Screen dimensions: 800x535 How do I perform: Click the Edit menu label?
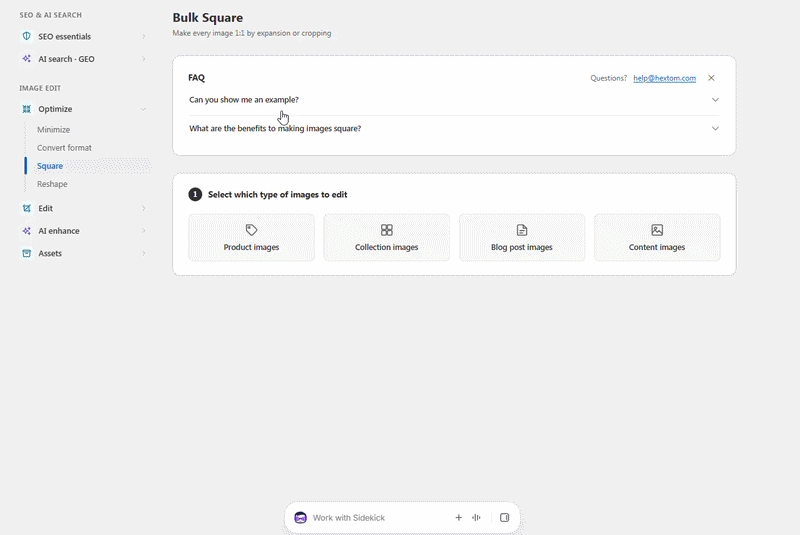tap(45, 208)
